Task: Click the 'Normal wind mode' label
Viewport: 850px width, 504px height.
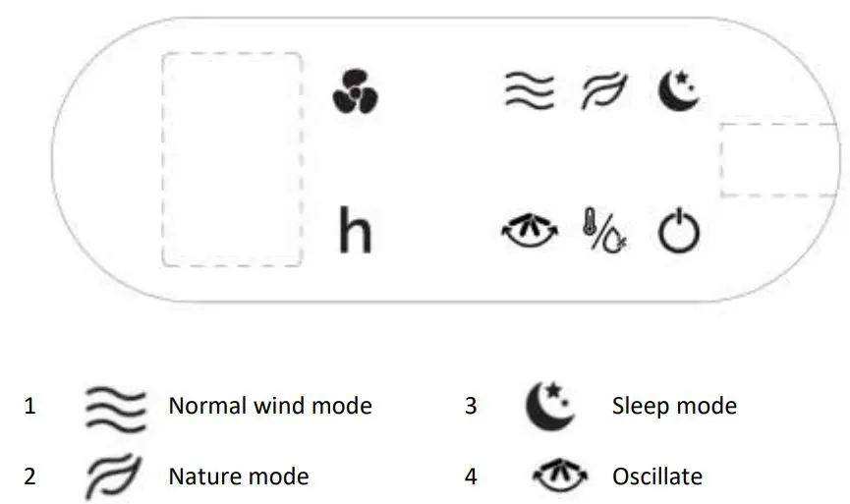Action: click(270, 406)
